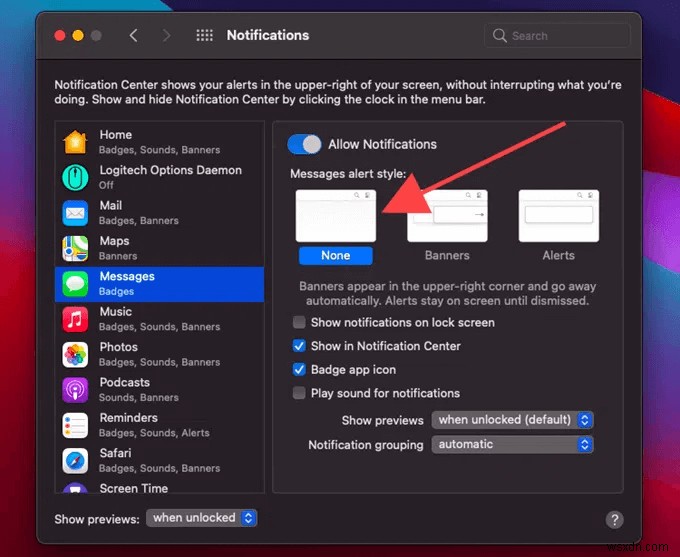This screenshot has height=557, width=680.
Task: Select Music in the app list
Action: coord(160,319)
